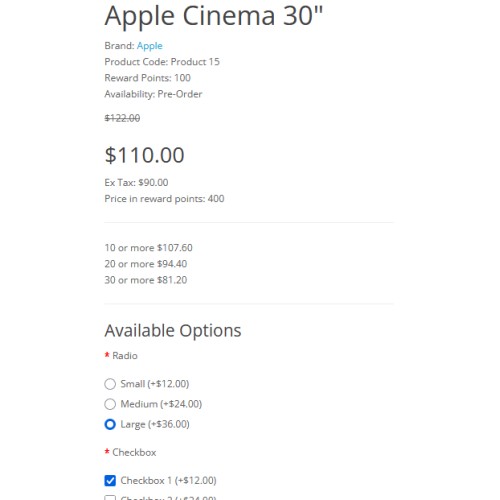
Task: Click the Available Options heading
Action: click(173, 331)
